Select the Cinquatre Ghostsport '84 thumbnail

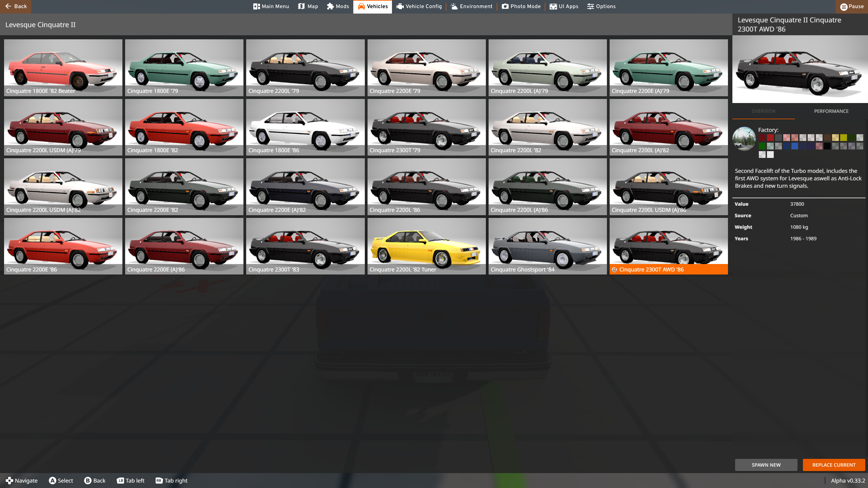click(x=547, y=246)
